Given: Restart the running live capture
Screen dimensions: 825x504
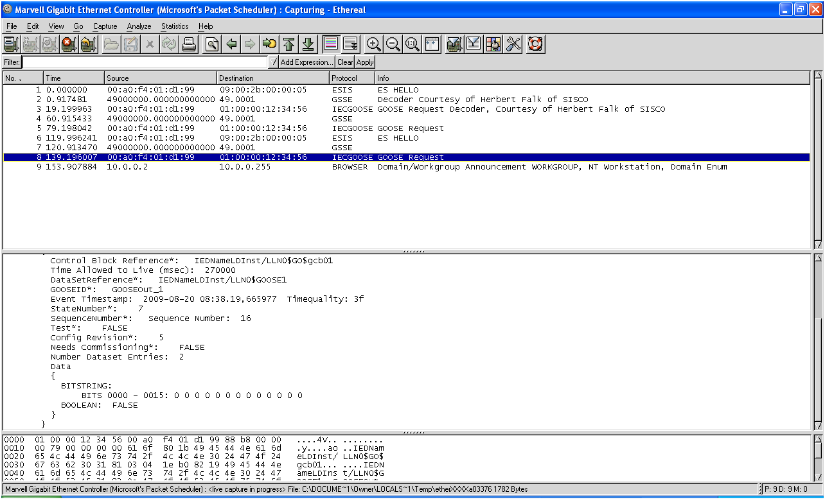Looking at the screenshot, I should coord(89,44).
